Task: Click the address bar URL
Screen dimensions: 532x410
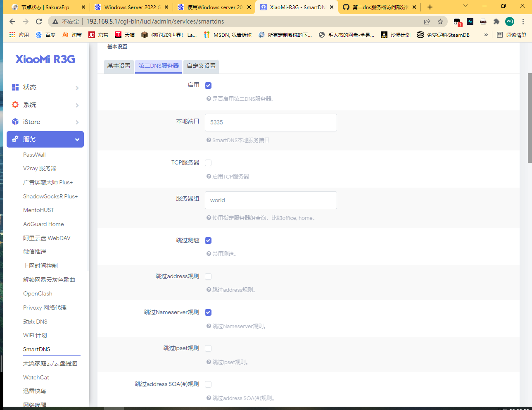Action: click(x=155, y=21)
